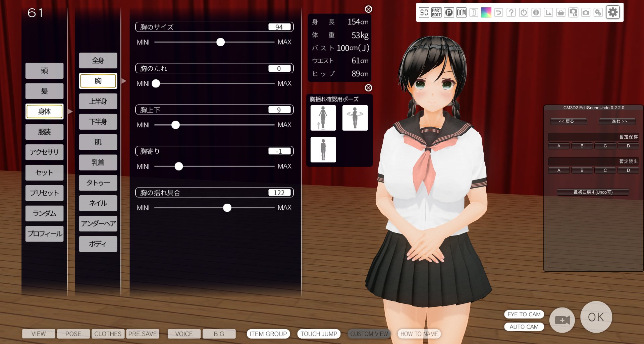
Task: Click the angle ruler icon
Action: point(548,13)
